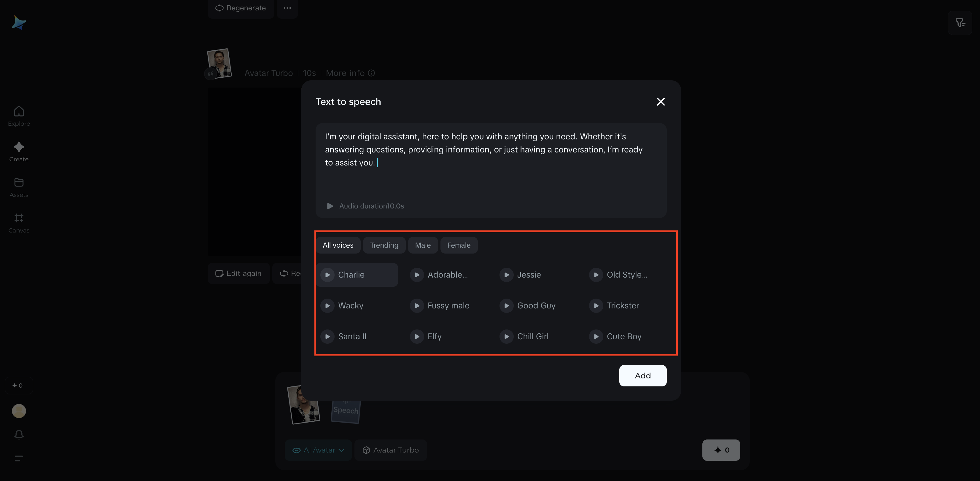Image resolution: width=980 pixels, height=481 pixels.
Task: Play the Charlie voice preview
Action: coord(327,275)
